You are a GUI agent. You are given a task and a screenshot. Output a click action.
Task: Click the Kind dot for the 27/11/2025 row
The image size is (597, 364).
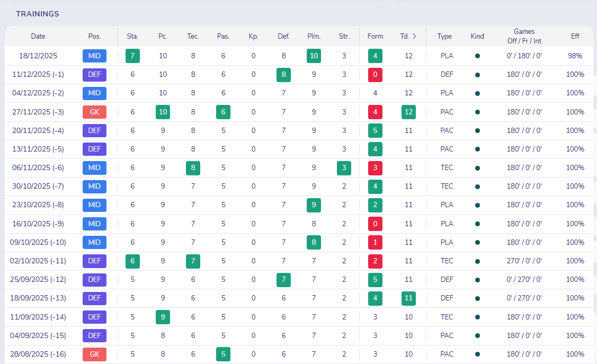pos(477,112)
